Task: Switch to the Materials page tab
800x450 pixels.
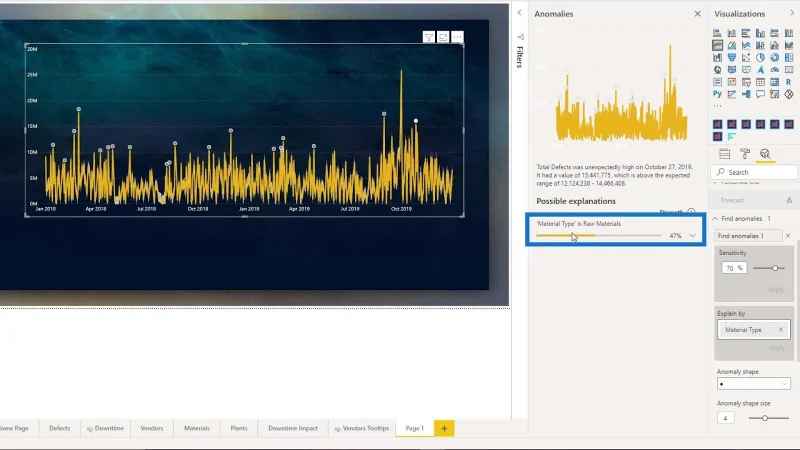Action: [197, 428]
